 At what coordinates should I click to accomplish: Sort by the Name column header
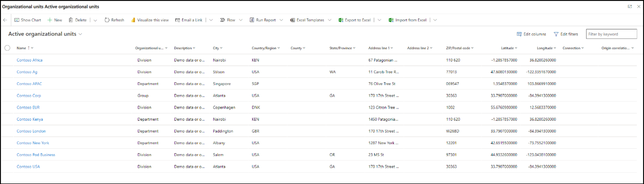coord(25,48)
